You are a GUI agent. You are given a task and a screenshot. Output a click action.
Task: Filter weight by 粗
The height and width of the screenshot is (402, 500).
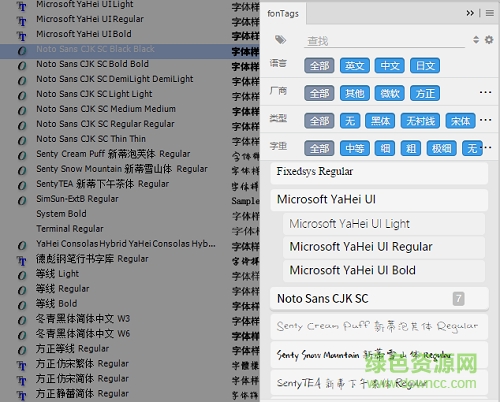pos(411,148)
